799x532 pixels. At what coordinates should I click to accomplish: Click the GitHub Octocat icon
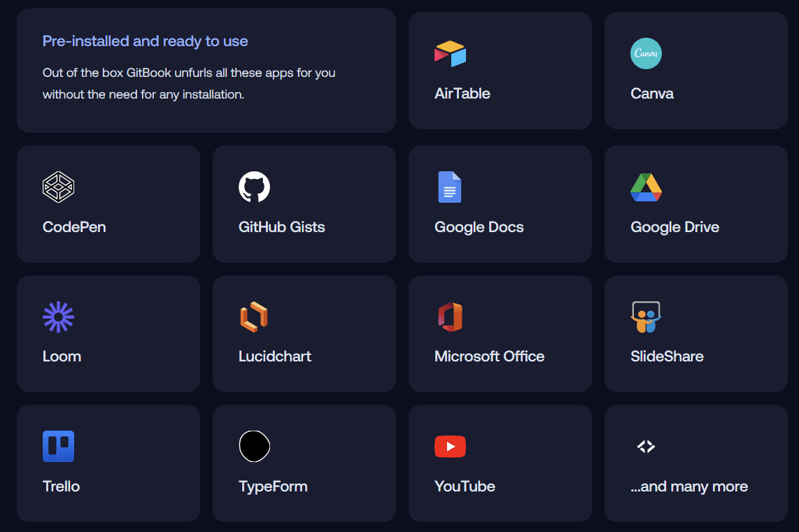click(x=254, y=187)
